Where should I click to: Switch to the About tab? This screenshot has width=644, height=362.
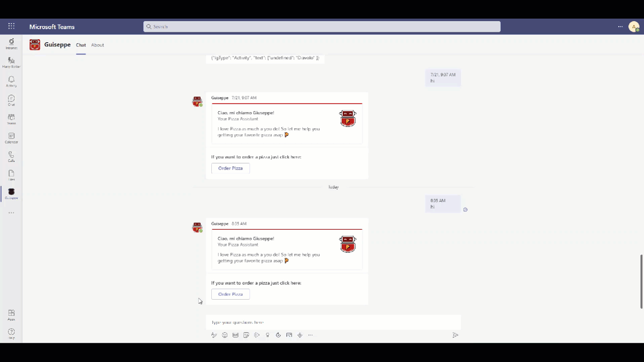point(98,45)
